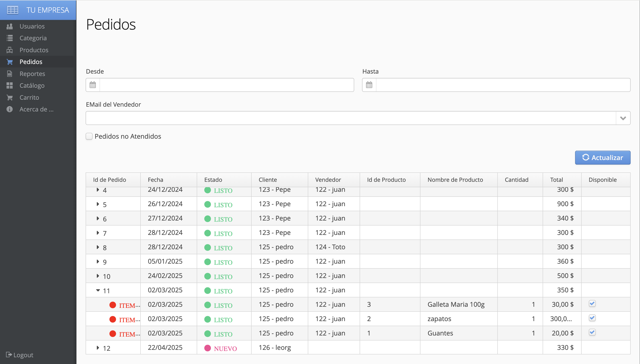Click green status dot of order 8
Viewport: 640px width, 364px height.
click(208, 248)
